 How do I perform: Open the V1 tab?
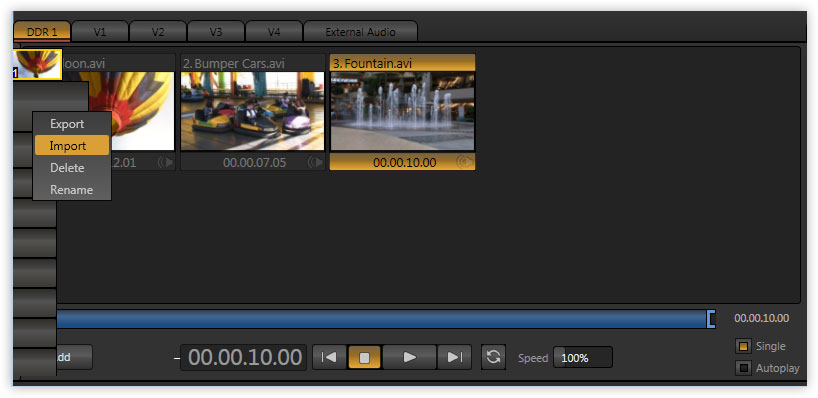tap(100, 32)
